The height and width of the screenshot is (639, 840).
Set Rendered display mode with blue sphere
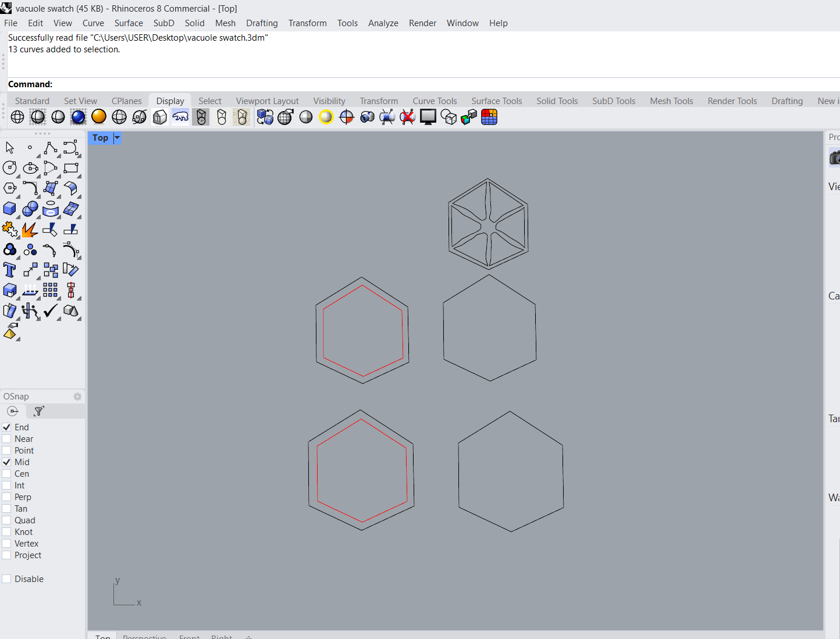[79, 117]
